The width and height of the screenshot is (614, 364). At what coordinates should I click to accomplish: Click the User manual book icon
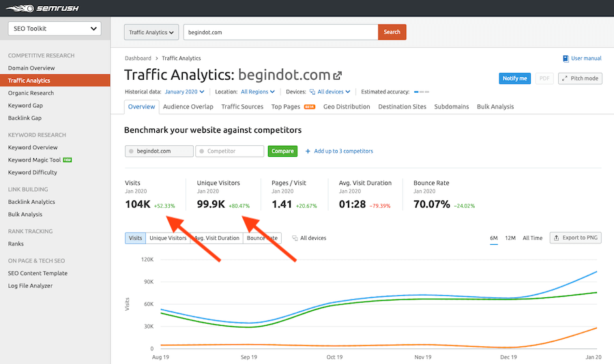(566, 59)
